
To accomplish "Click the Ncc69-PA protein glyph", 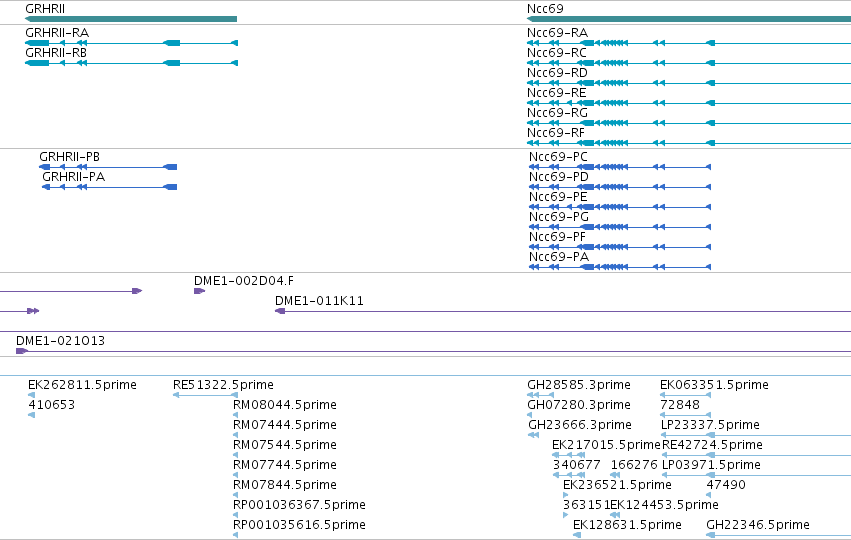I will click(620, 267).
